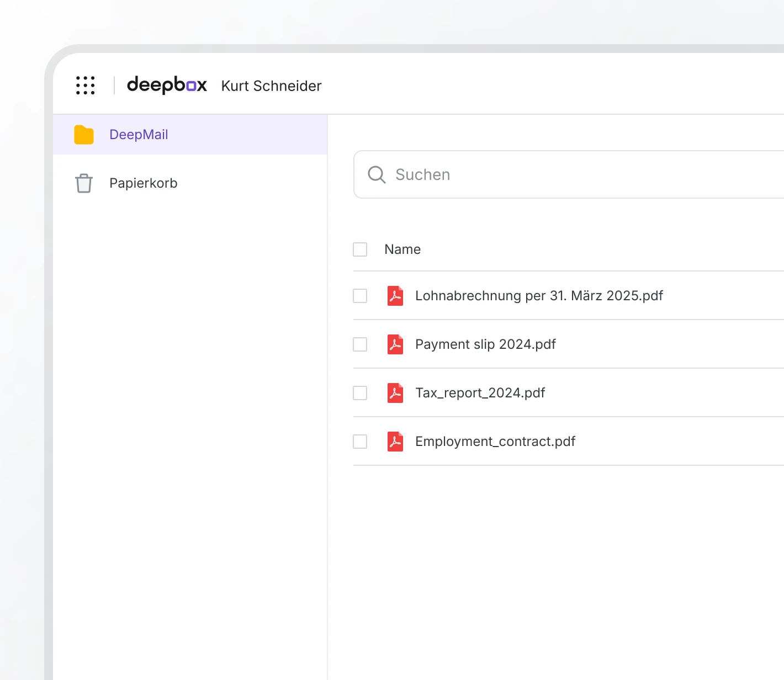
Task: Click the PDF icon for Lohnabrechnung file
Action: click(x=395, y=296)
